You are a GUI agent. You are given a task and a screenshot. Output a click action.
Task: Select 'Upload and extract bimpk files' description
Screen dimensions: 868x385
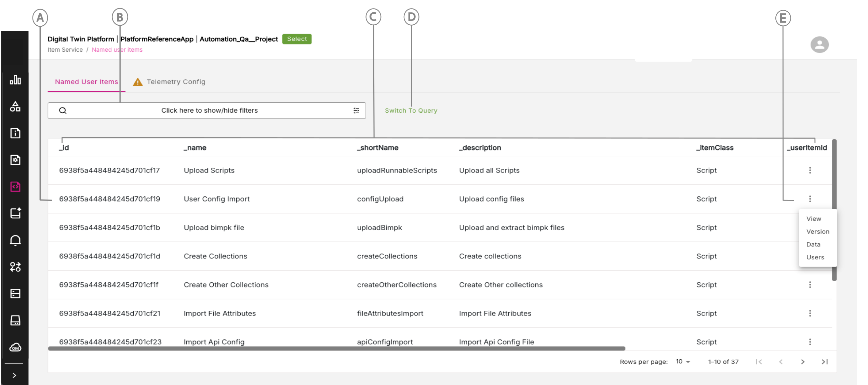point(511,228)
